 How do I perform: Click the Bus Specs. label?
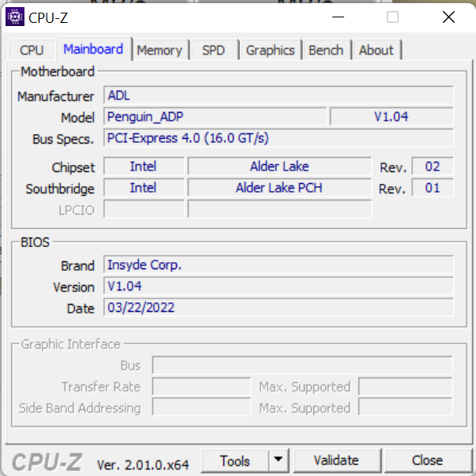(x=63, y=139)
